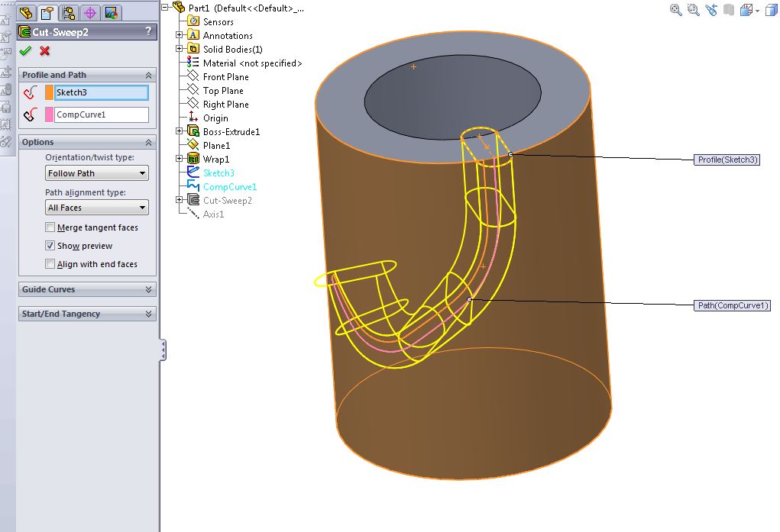Open the DisplayManager tab

point(112,13)
